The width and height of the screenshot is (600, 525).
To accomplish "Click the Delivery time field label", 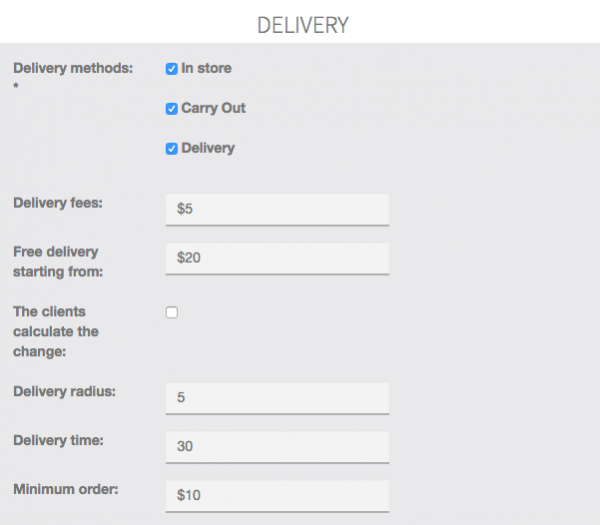I will [x=58, y=439].
